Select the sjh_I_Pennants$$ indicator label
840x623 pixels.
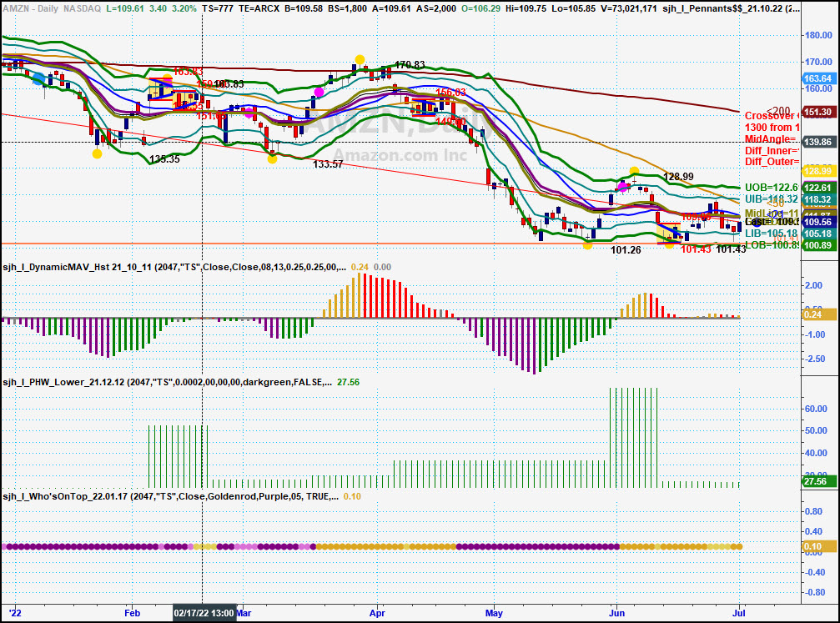tap(732, 8)
